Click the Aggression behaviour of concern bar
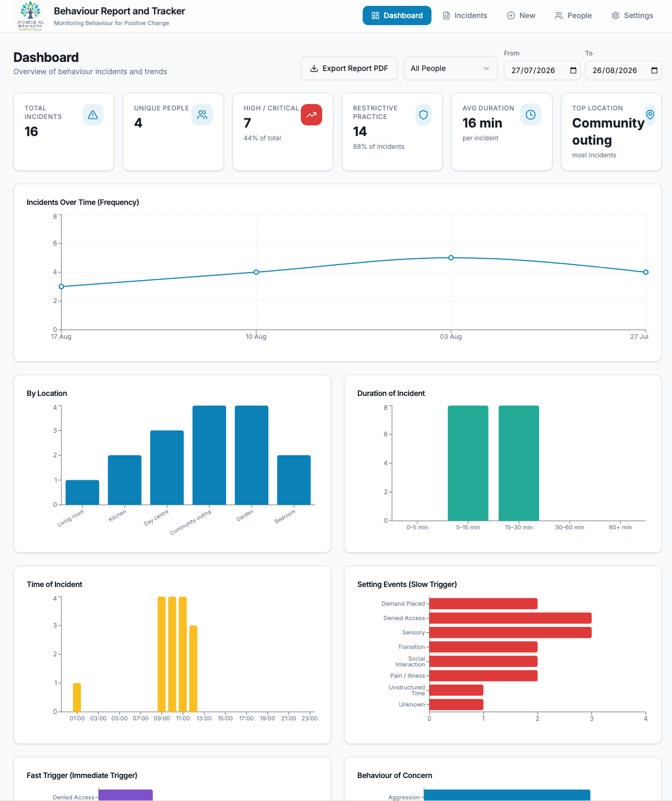Viewport: 672px width, 801px height. [x=507, y=795]
